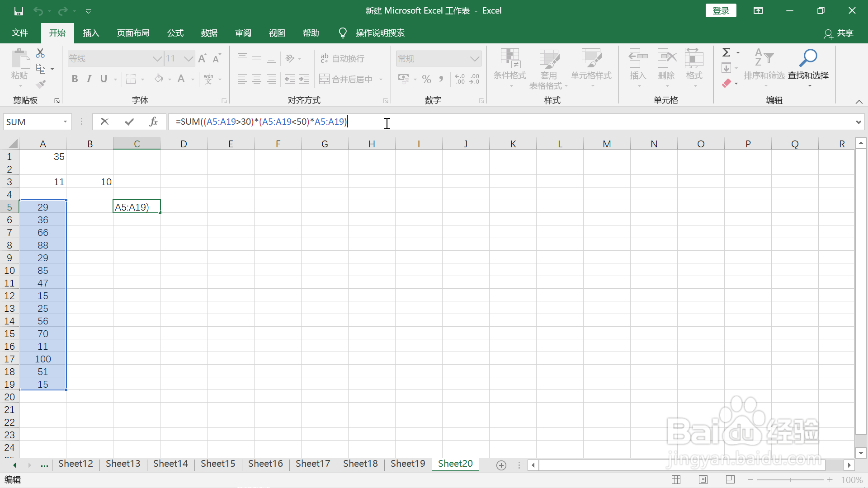Confirm formula with Enter checkmark icon

[x=129, y=122]
